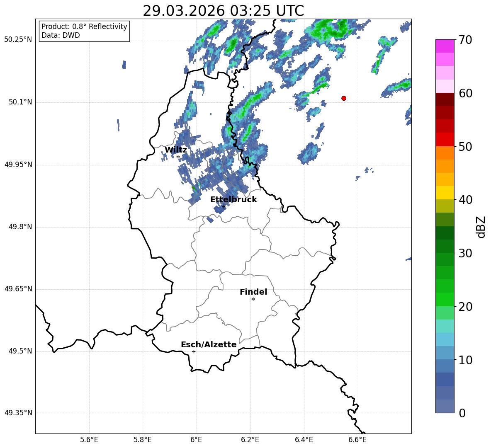
Task: Click the orange colorbar segment below 50
Action: (445, 153)
